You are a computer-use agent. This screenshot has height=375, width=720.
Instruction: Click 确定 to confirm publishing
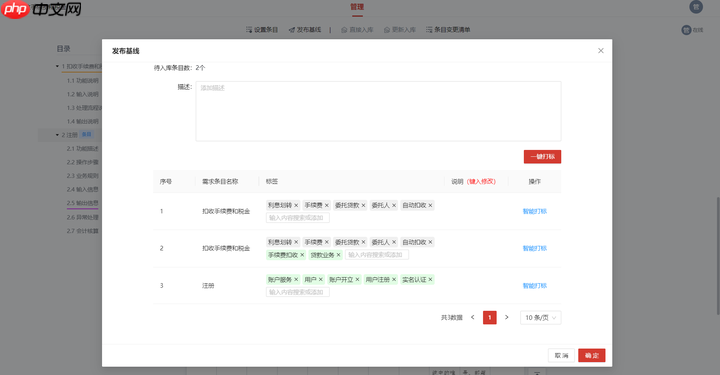click(x=591, y=355)
